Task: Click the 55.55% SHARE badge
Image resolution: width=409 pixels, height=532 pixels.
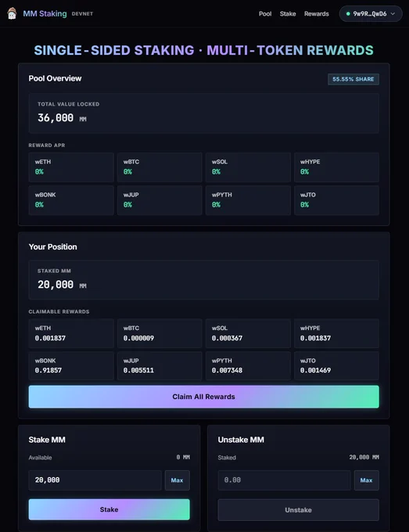Action: (x=353, y=79)
